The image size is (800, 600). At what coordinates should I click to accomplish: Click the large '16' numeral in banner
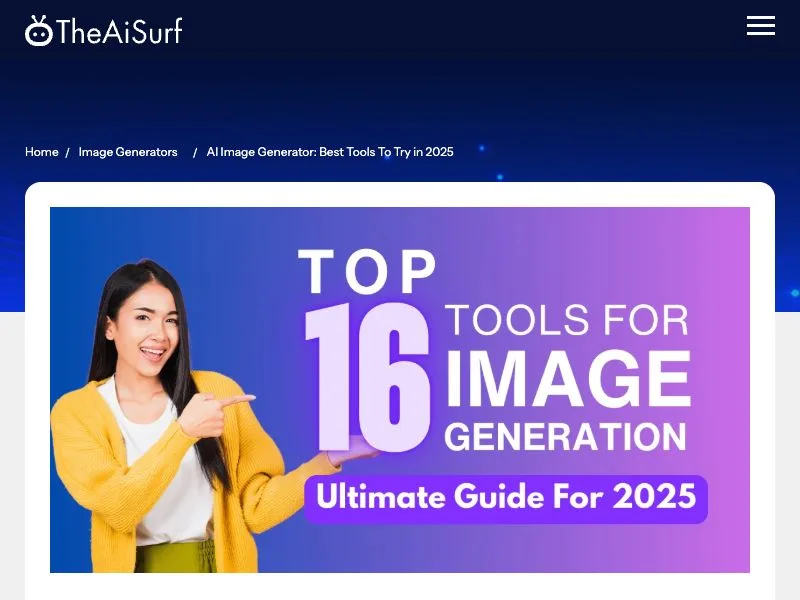pos(367,377)
